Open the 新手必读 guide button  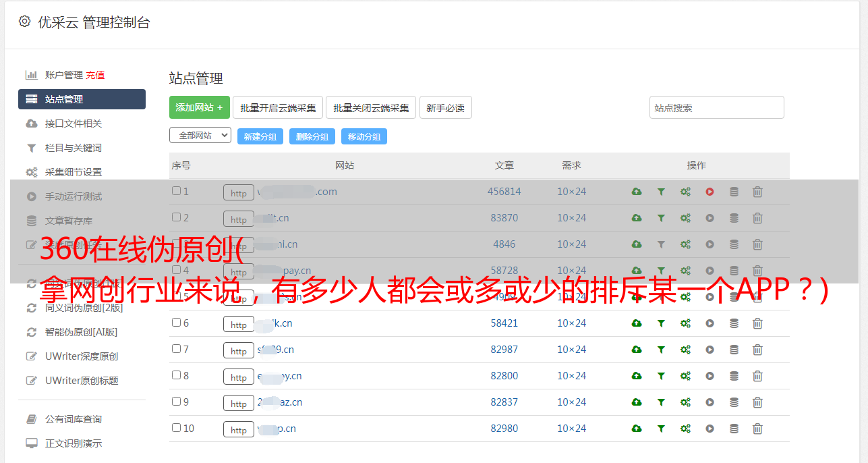(446, 107)
